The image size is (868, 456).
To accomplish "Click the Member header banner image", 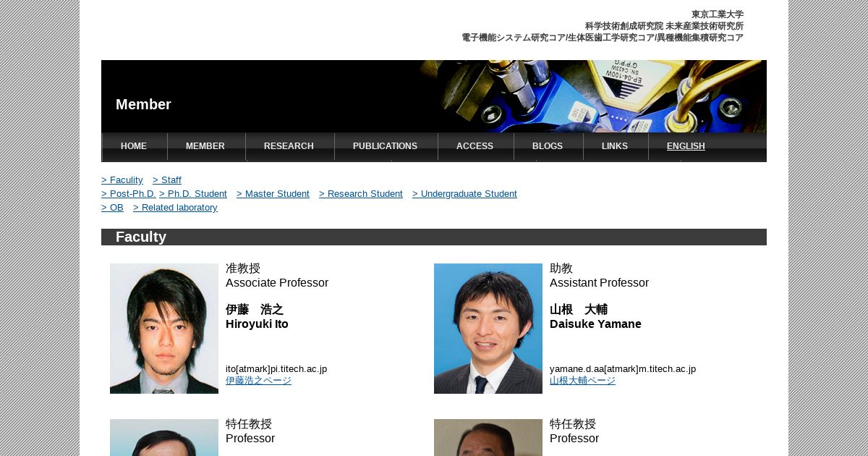I will (x=434, y=96).
